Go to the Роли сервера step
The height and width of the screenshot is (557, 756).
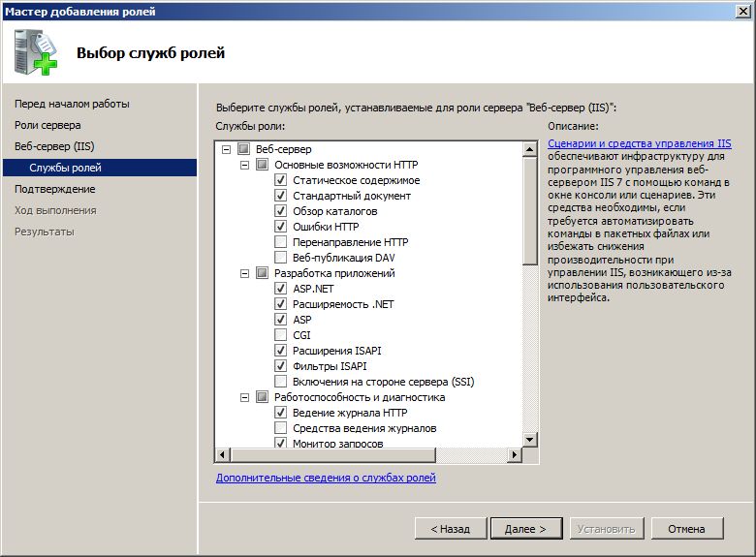click(x=47, y=125)
